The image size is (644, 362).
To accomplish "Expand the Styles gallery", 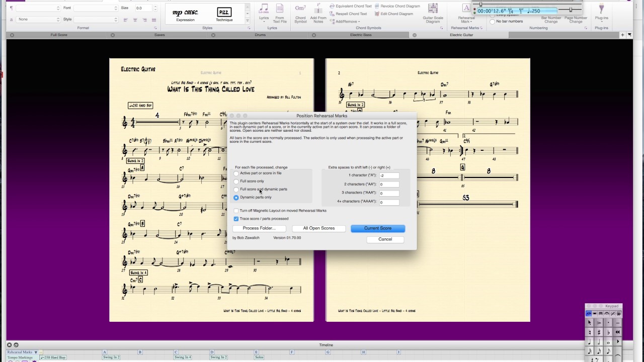I will point(247,21).
